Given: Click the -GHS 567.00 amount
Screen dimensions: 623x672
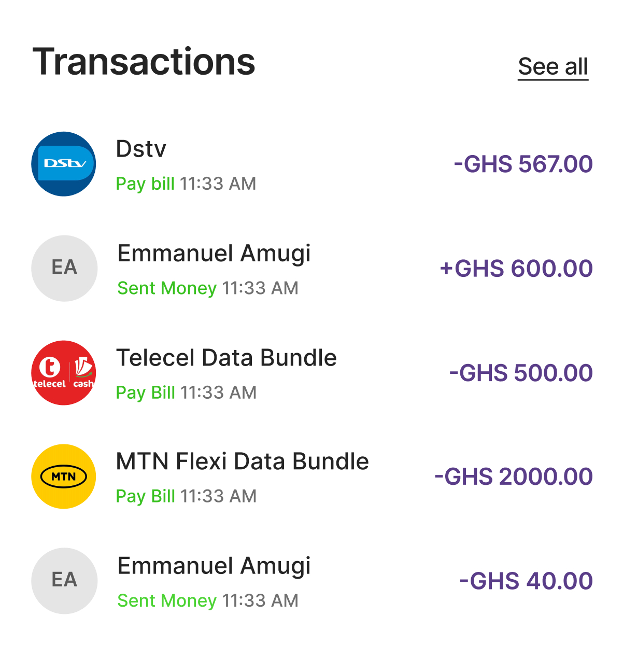Looking at the screenshot, I should coord(523,164).
